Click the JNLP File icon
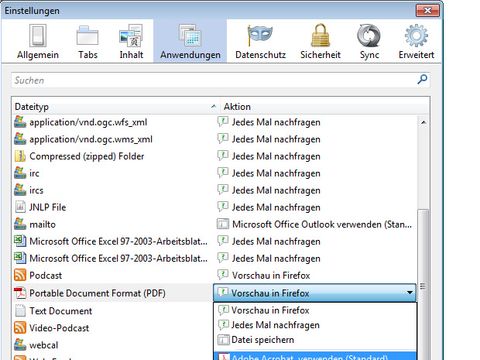Image resolution: width=480 pixels, height=360 pixels. tap(20, 207)
